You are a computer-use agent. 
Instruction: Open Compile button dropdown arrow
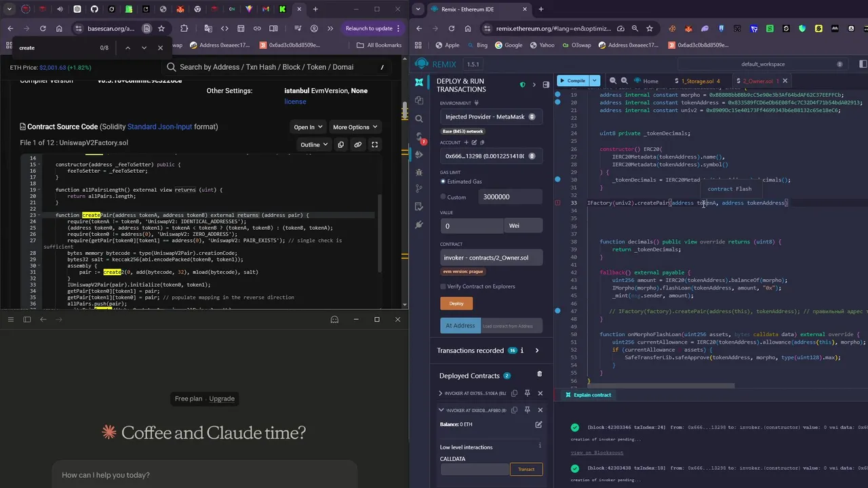click(x=595, y=80)
